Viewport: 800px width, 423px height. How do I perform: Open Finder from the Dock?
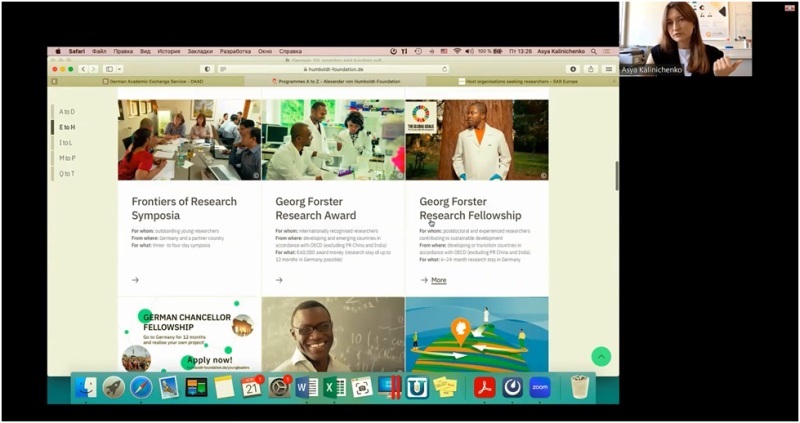tap(86, 388)
